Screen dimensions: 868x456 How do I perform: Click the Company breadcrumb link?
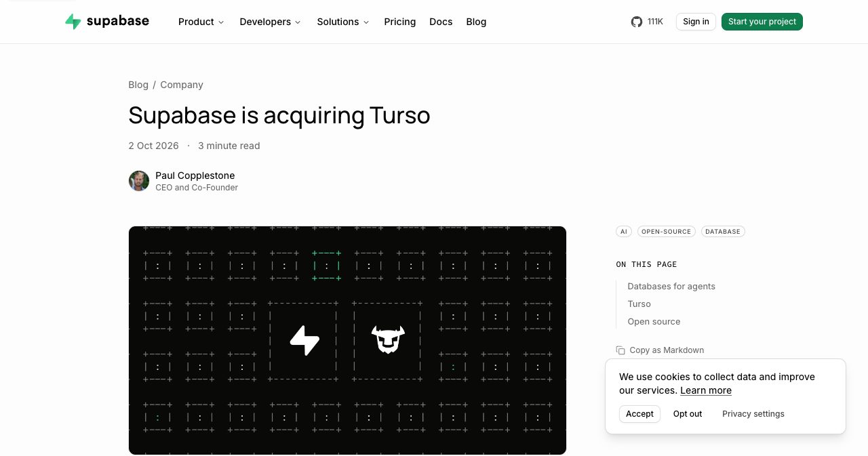coord(182,85)
